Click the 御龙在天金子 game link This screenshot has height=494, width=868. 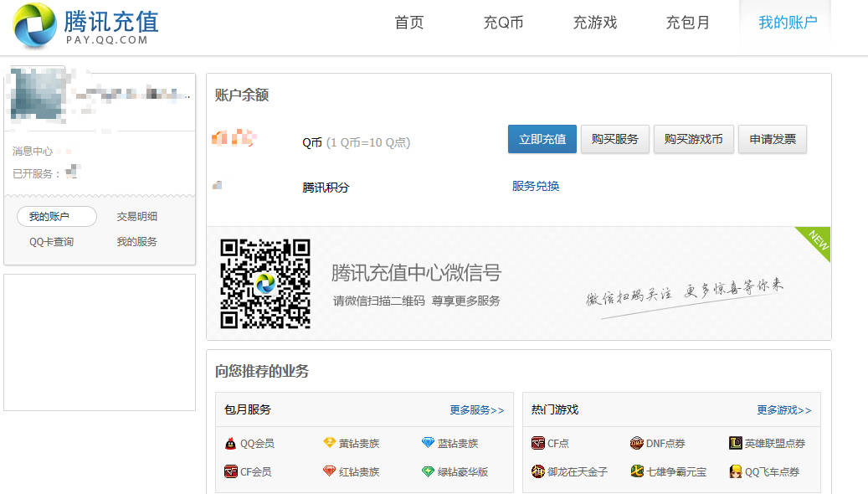[578, 472]
